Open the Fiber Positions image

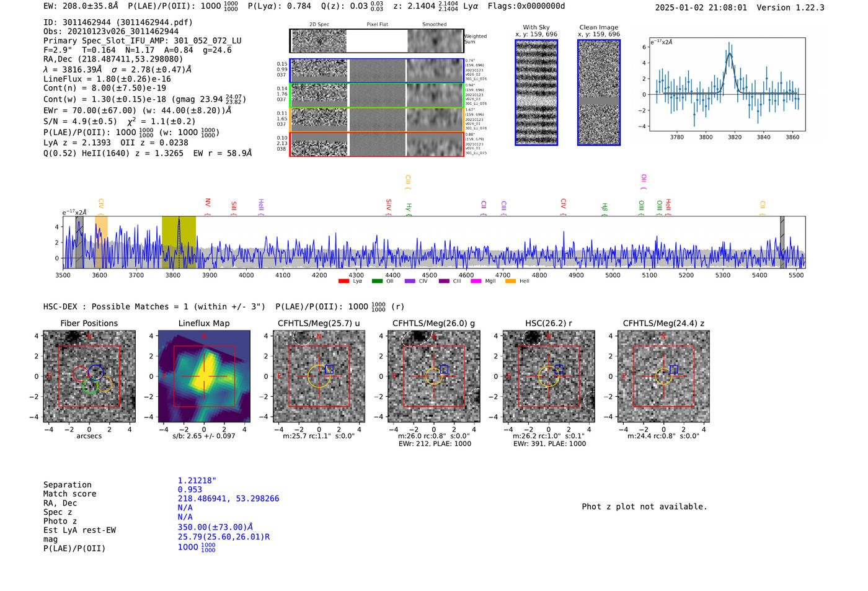click(89, 376)
